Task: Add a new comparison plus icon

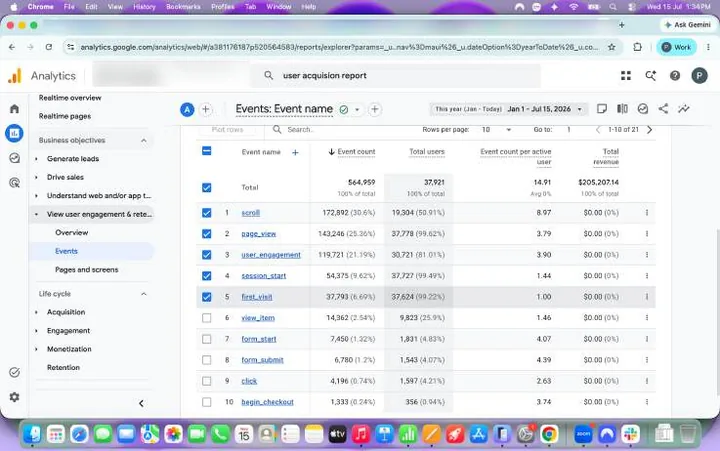Action: (x=206, y=109)
